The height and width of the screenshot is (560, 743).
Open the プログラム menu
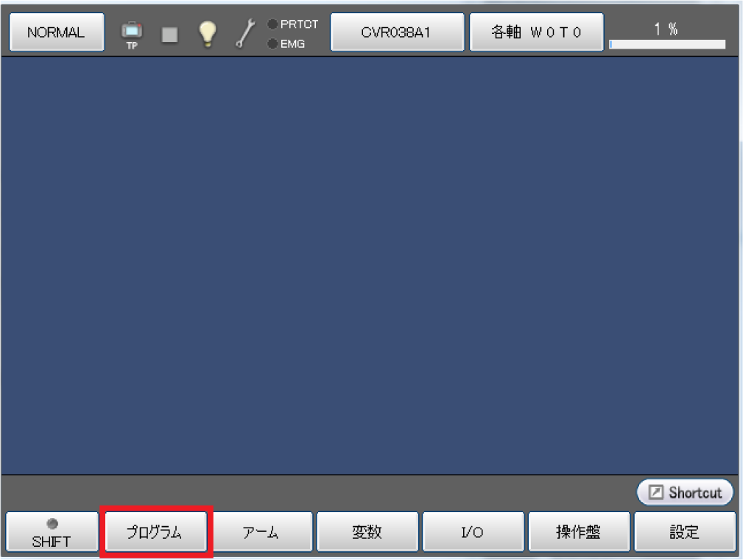coord(156,531)
